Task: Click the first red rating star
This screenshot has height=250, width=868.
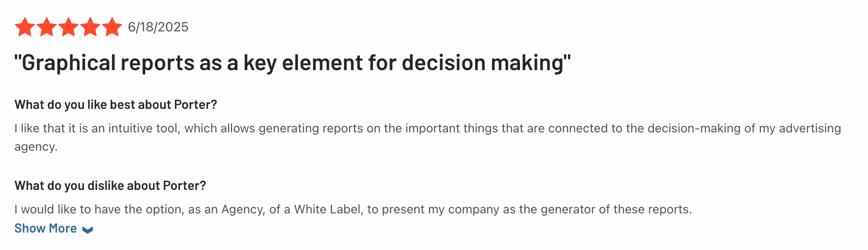Action: [25, 27]
